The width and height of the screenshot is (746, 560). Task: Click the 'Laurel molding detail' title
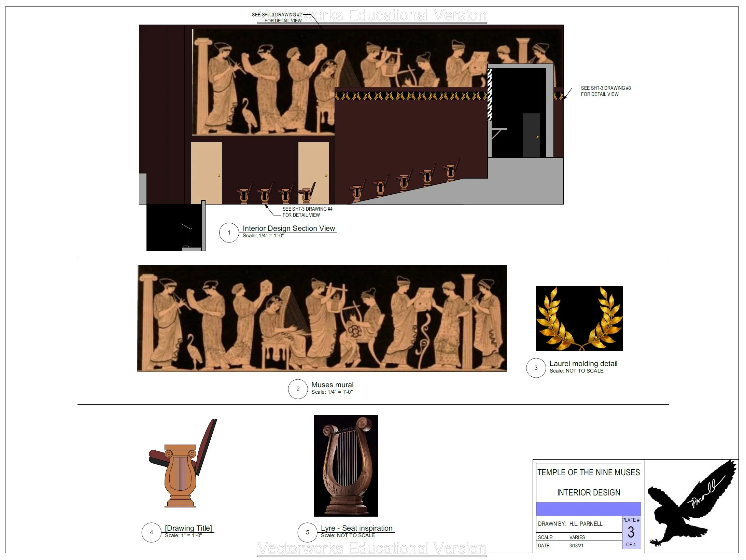pos(583,364)
